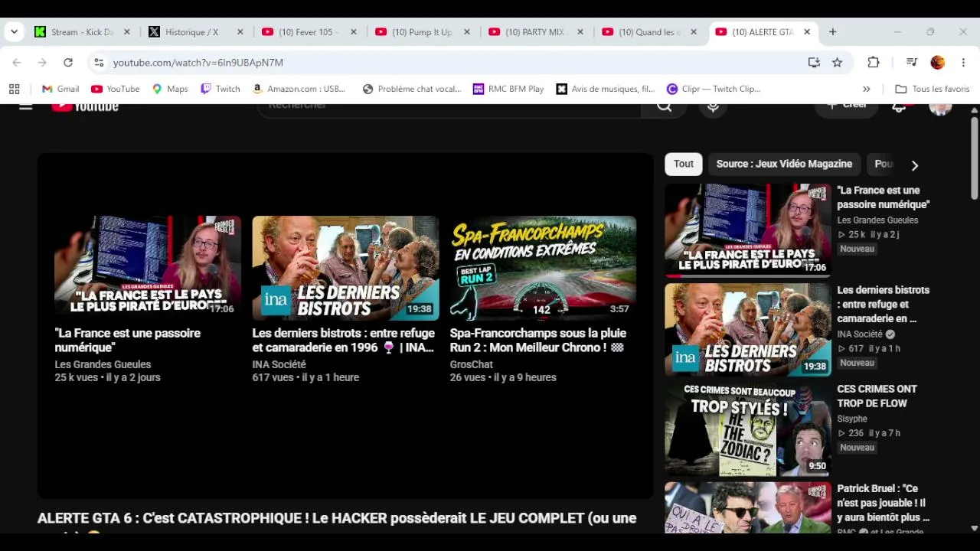This screenshot has width=980, height=551.
Task: Open sidebar Patrick Bruel video thumbnail
Action: [748, 507]
